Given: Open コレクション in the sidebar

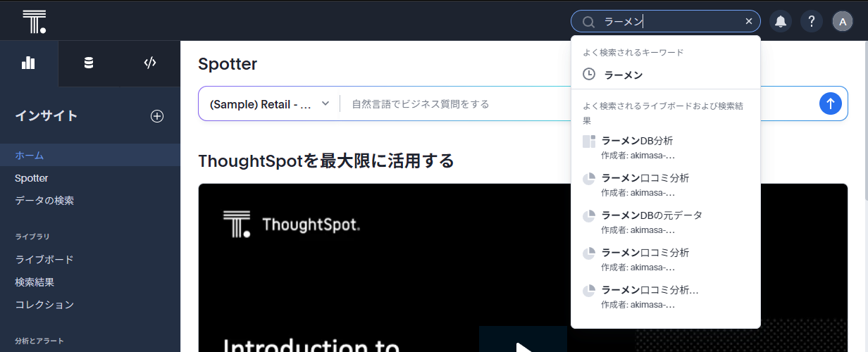Looking at the screenshot, I should point(44,305).
